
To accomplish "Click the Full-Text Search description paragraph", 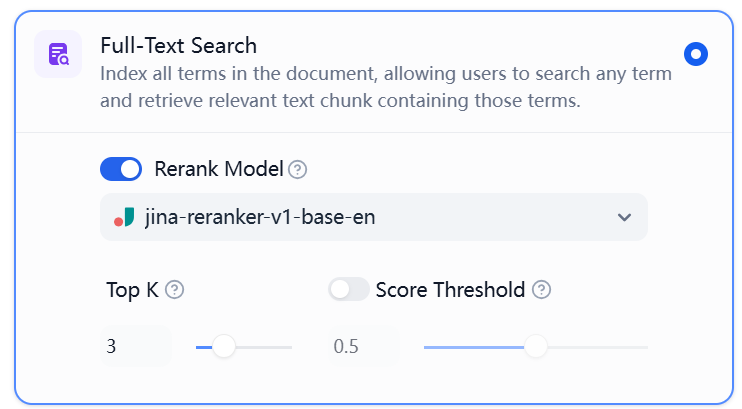I will pos(386,87).
